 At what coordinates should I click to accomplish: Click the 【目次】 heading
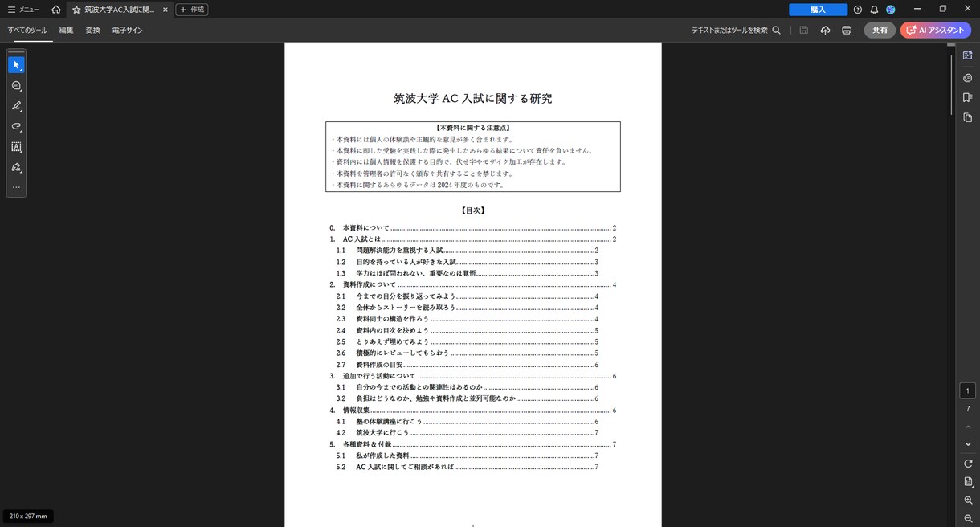[x=473, y=211]
